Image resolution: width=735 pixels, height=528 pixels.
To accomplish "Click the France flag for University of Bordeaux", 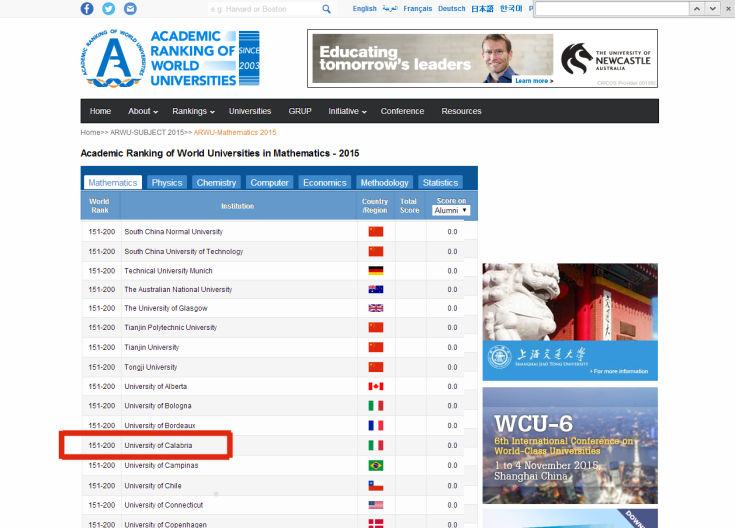I will [376, 425].
